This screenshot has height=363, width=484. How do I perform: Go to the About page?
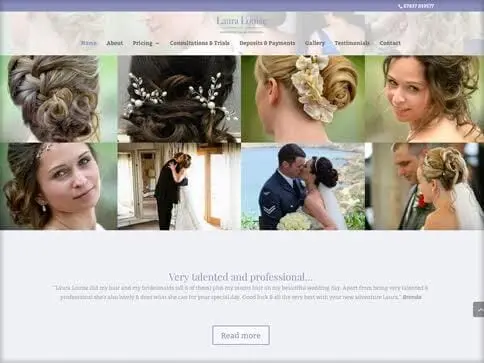tap(115, 43)
